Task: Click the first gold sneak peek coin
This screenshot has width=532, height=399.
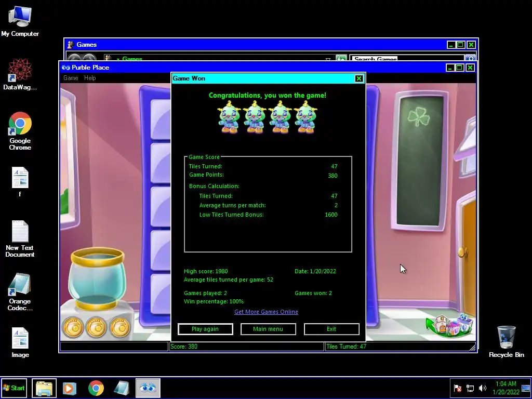Action: (x=72, y=327)
